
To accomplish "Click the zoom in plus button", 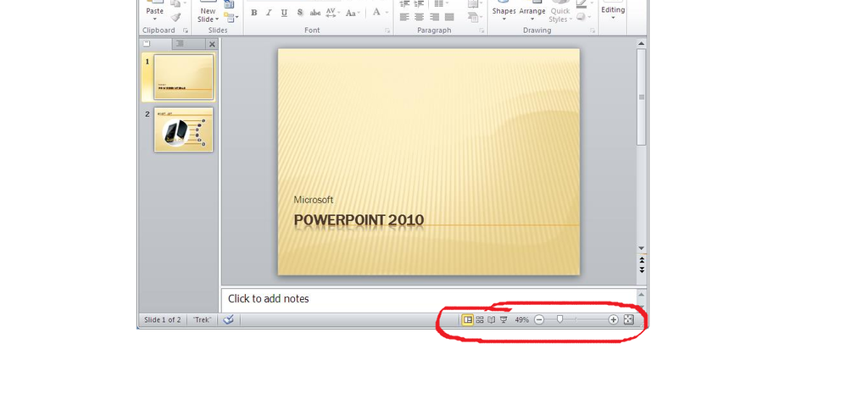I will 614,320.
